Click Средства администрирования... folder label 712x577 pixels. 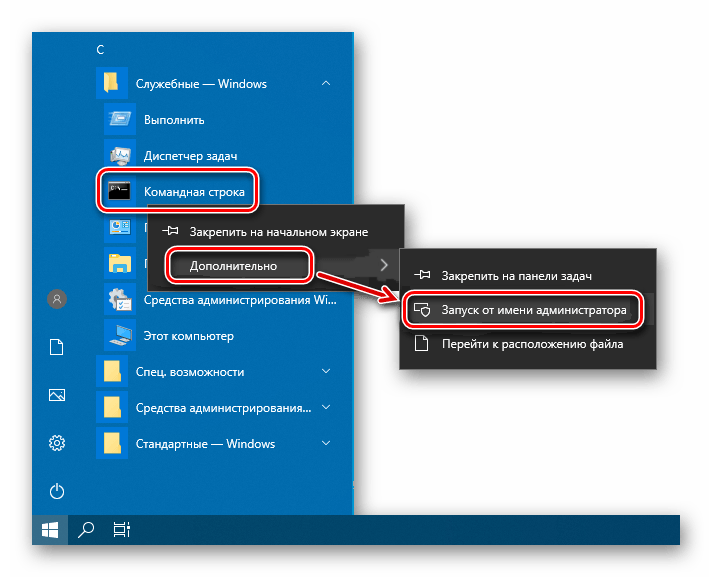[x=223, y=408]
